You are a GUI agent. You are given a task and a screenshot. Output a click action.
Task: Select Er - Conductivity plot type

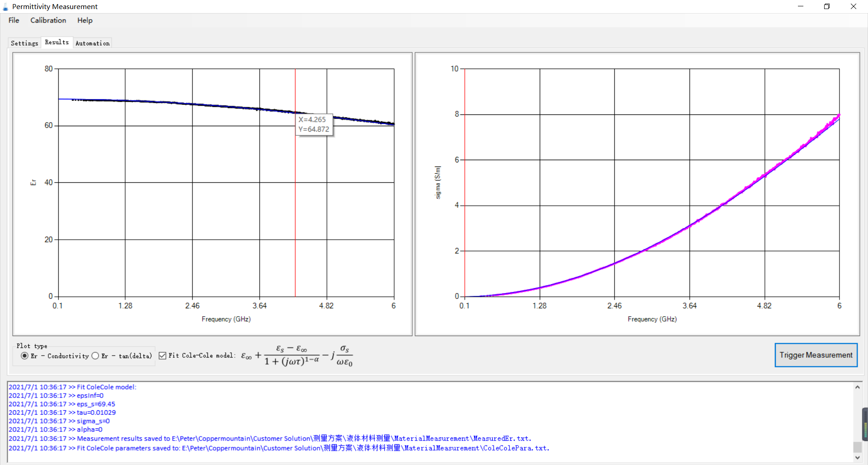(25, 356)
